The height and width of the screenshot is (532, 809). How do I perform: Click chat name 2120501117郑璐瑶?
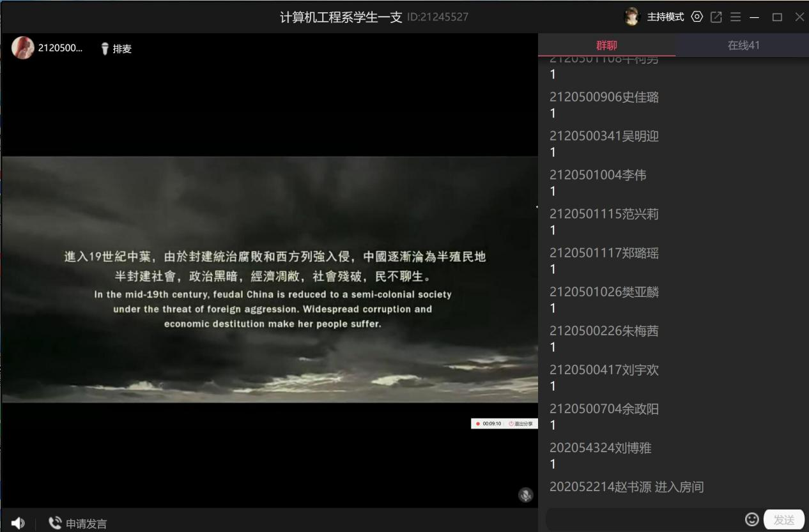(604, 253)
